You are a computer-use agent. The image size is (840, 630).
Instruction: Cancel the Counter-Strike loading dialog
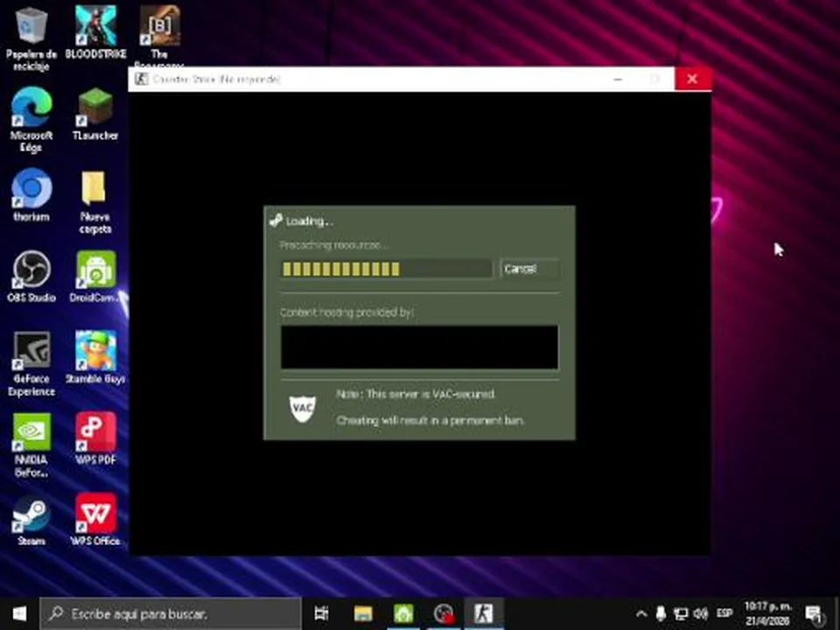click(x=530, y=269)
